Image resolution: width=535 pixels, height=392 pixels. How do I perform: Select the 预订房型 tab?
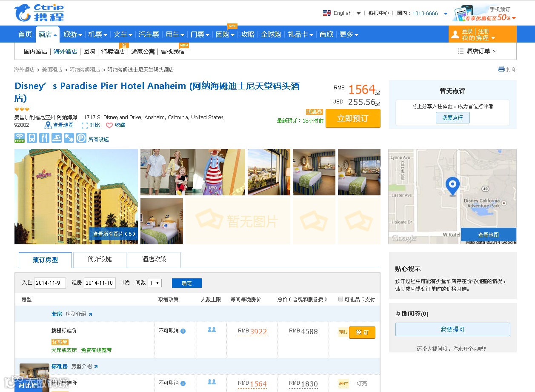[x=45, y=260]
